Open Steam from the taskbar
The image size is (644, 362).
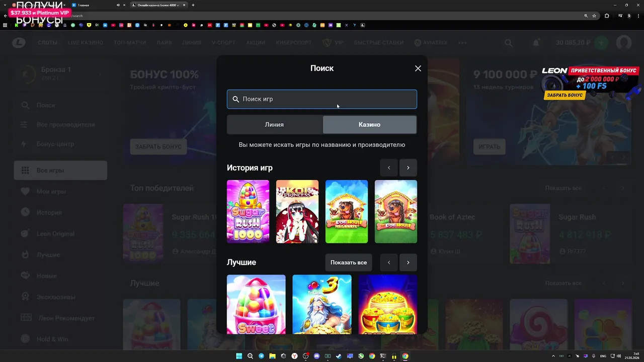coord(339,356)
